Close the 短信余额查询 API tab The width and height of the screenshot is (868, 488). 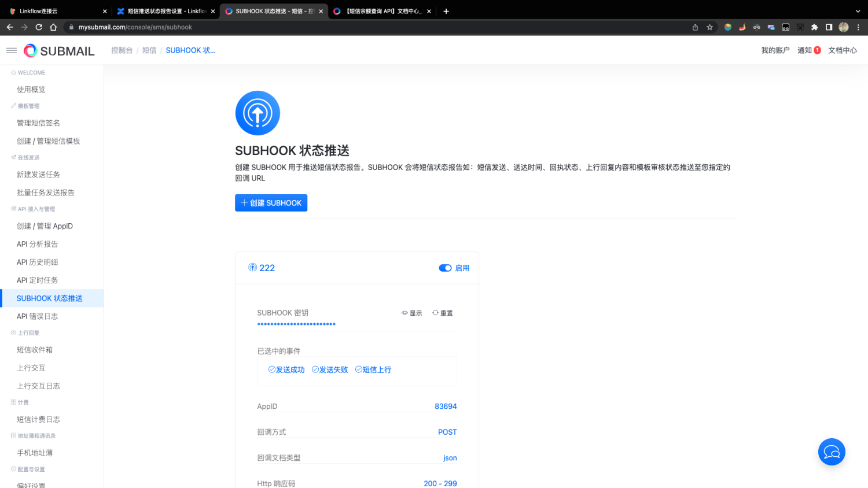pyautogui.click(x=429, y=11)
